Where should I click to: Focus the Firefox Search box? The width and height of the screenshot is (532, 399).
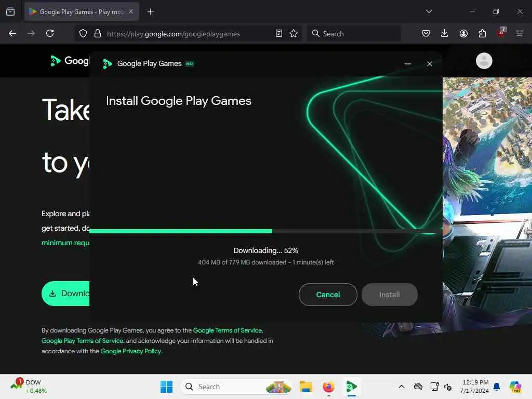click(x=354, y=34)
